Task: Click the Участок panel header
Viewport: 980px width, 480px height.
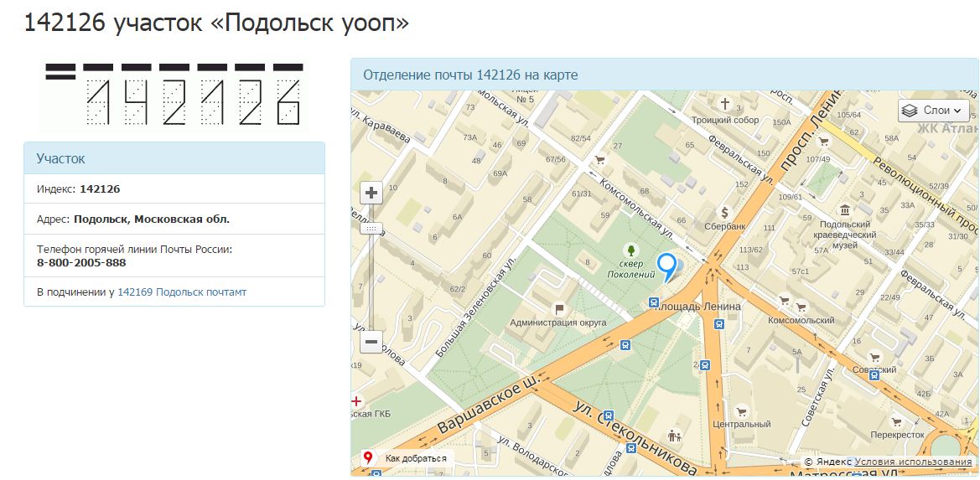Action: pos(174,158)
